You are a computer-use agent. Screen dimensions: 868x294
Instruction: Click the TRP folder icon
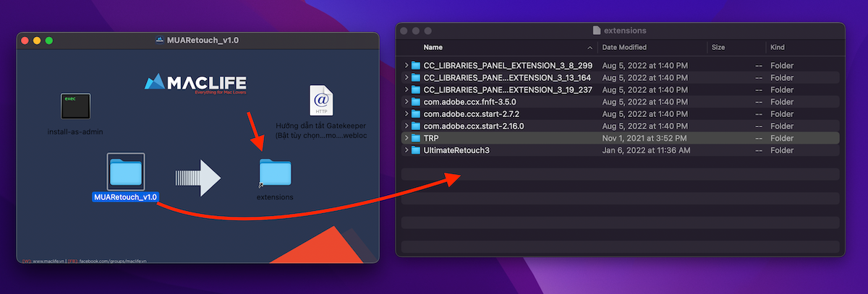point(416,138)
